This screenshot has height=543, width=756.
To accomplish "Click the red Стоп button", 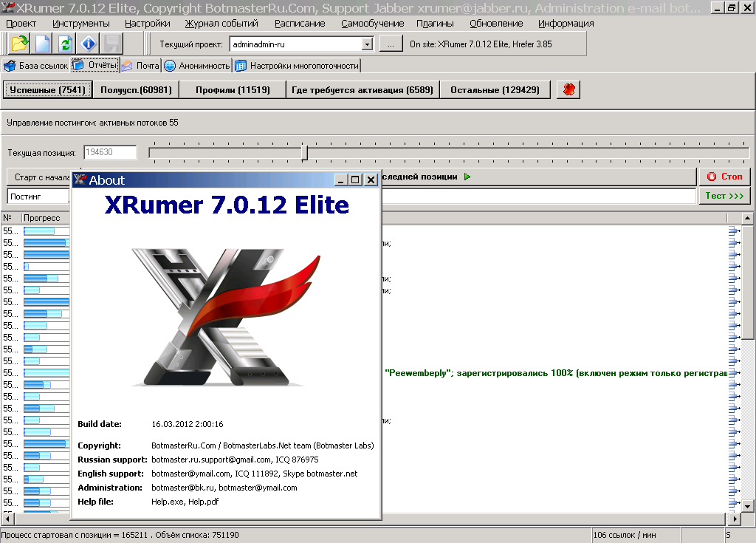I will click(x=725, y=177).
